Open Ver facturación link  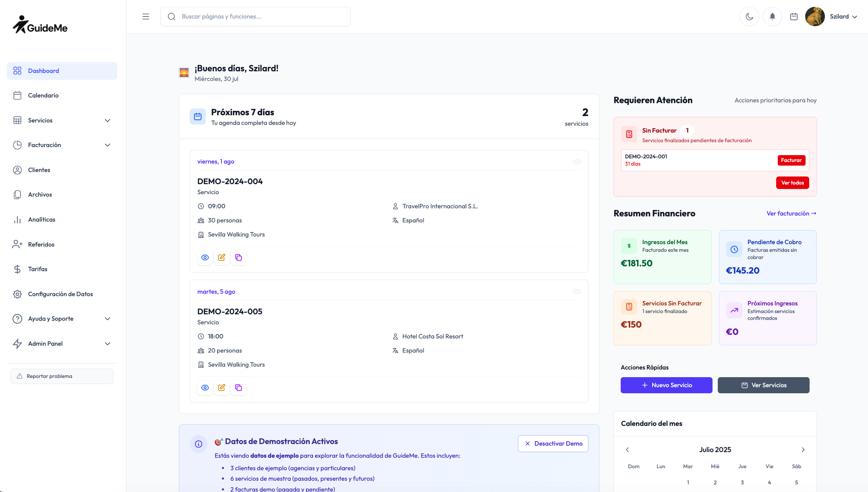click(791, 214)
